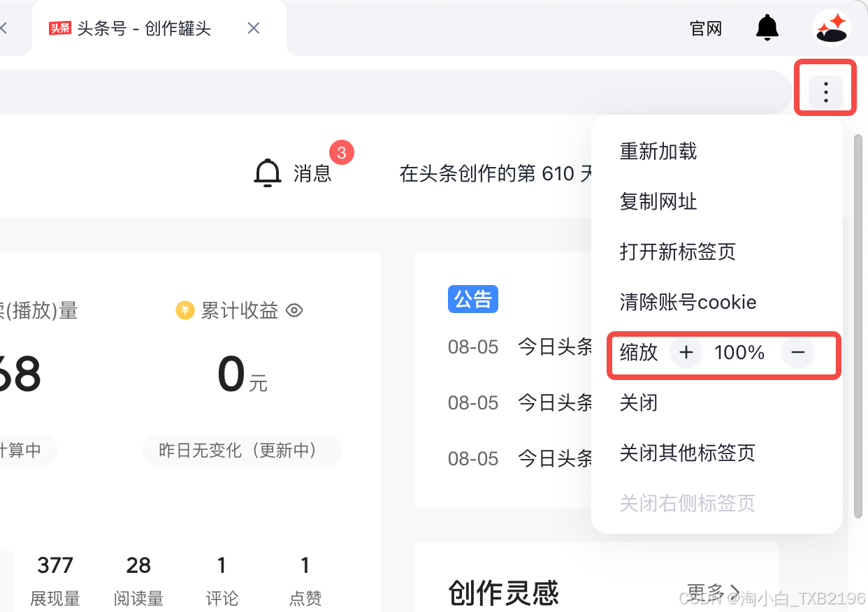
Task: Open the second 08-05 今日头条 announcement
Action: (x=520, y=402)
